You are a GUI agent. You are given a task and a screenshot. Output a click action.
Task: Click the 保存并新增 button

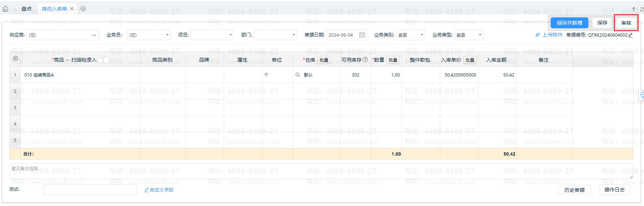[x=569, y=23]
